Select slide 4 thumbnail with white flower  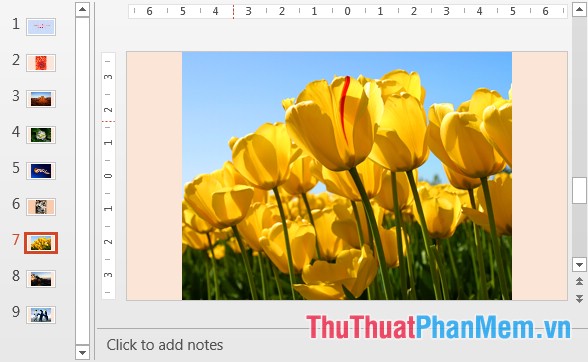[41, 135]
